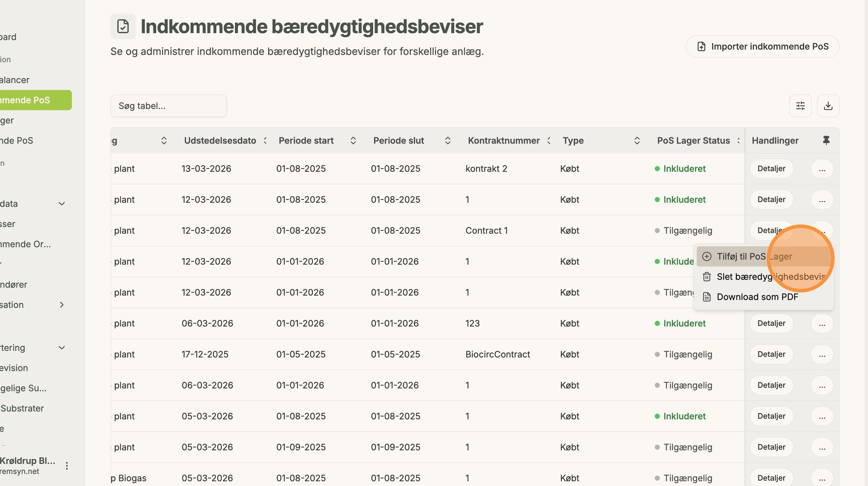Open account options dots beside Krøldrup
Viewport: 868px width, 486px height.
(x=67, y=466)
